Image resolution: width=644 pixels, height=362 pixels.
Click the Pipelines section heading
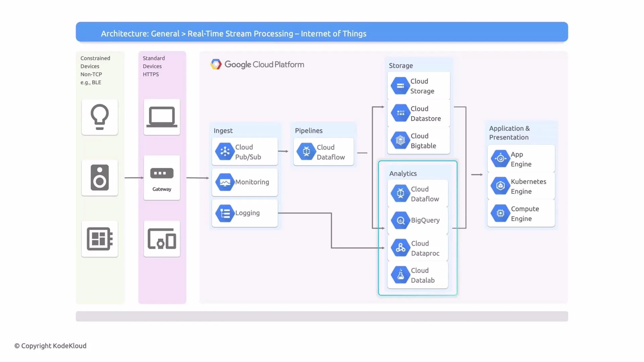tap(309, 131)
